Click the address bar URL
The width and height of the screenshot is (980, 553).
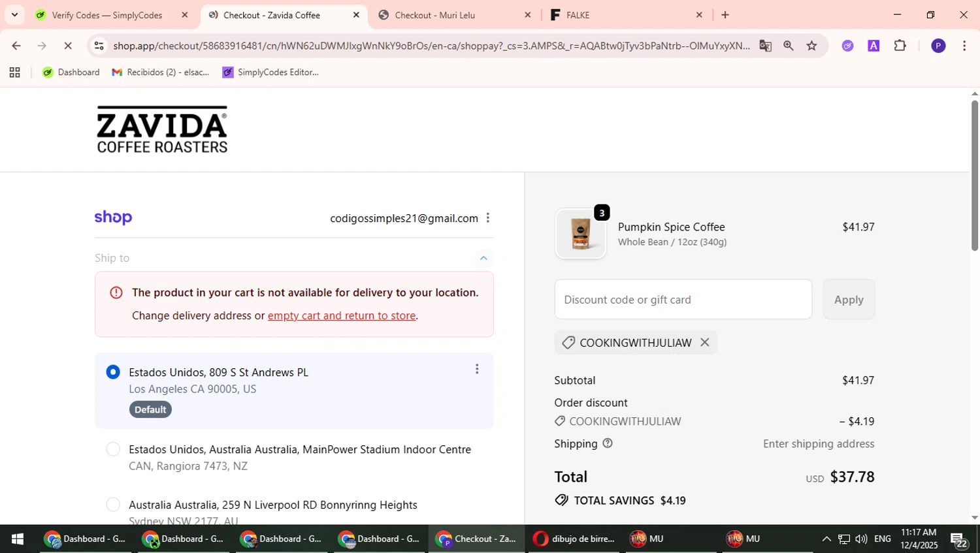[x=431, y=46]
